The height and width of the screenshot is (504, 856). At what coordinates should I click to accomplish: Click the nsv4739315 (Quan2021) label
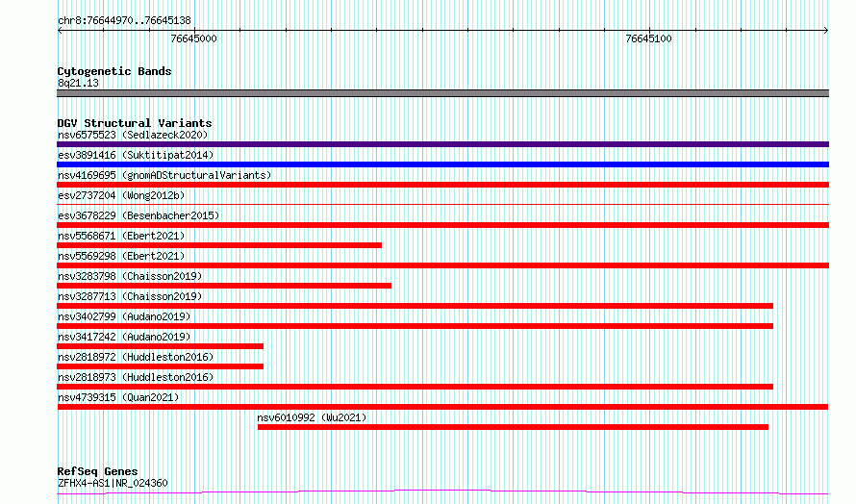click(118, 397)
